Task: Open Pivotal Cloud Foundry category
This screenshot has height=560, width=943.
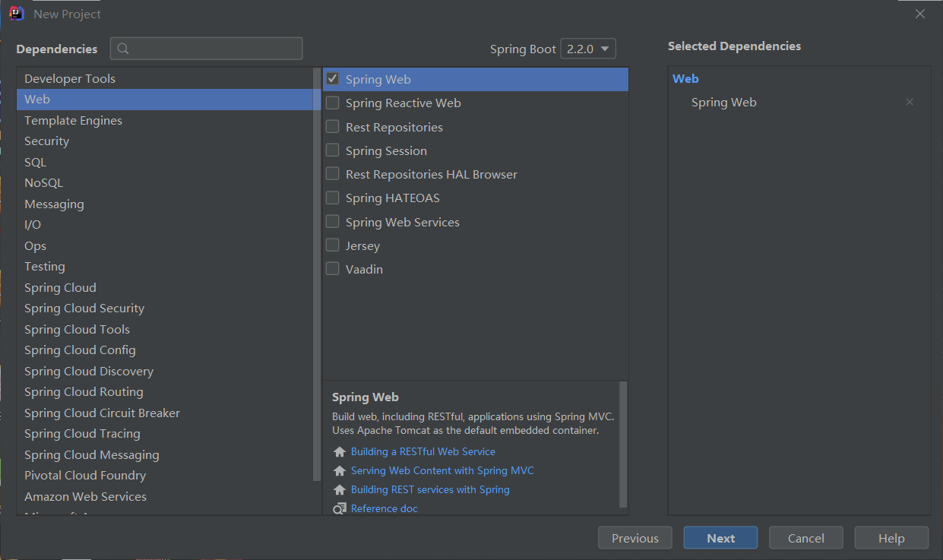Action: click(165, 476)
